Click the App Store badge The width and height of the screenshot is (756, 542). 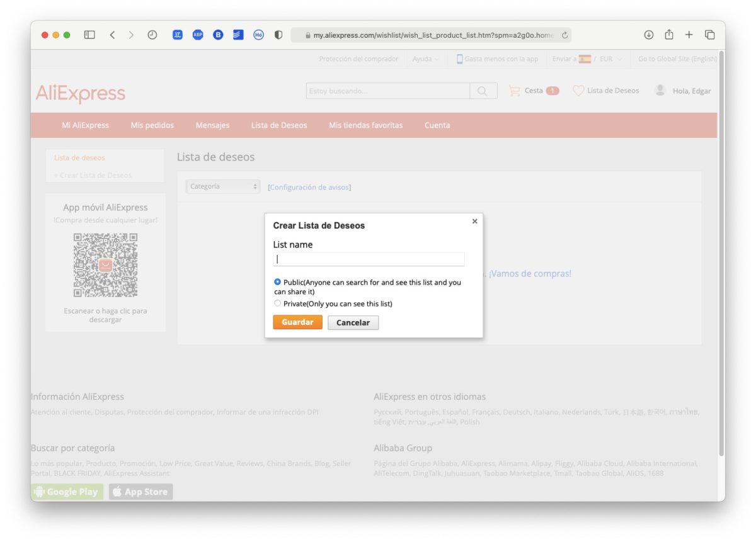pyautogui.click(x=140, y=492)
